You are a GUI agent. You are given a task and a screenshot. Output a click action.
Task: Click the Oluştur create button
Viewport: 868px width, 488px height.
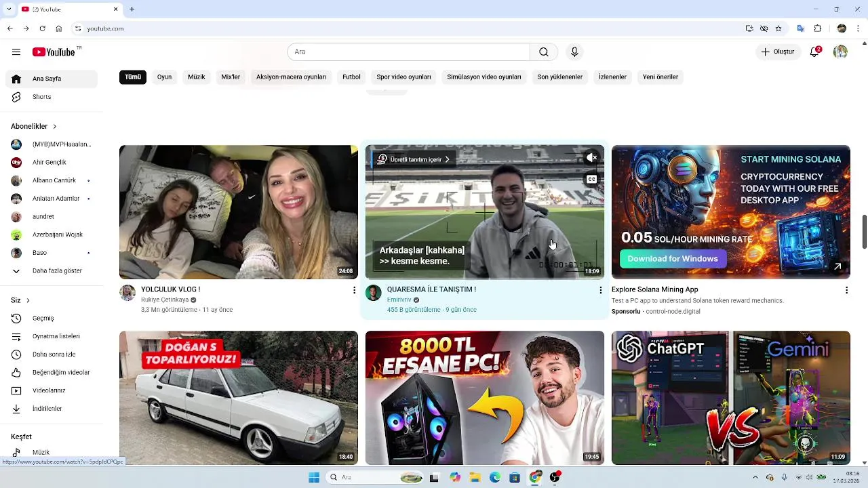click(778, 52)
